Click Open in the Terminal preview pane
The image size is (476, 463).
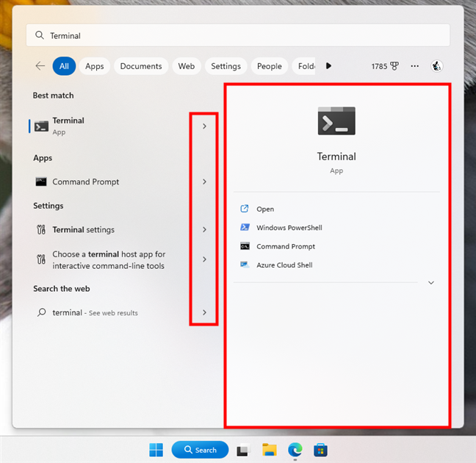tap(265, 209)
